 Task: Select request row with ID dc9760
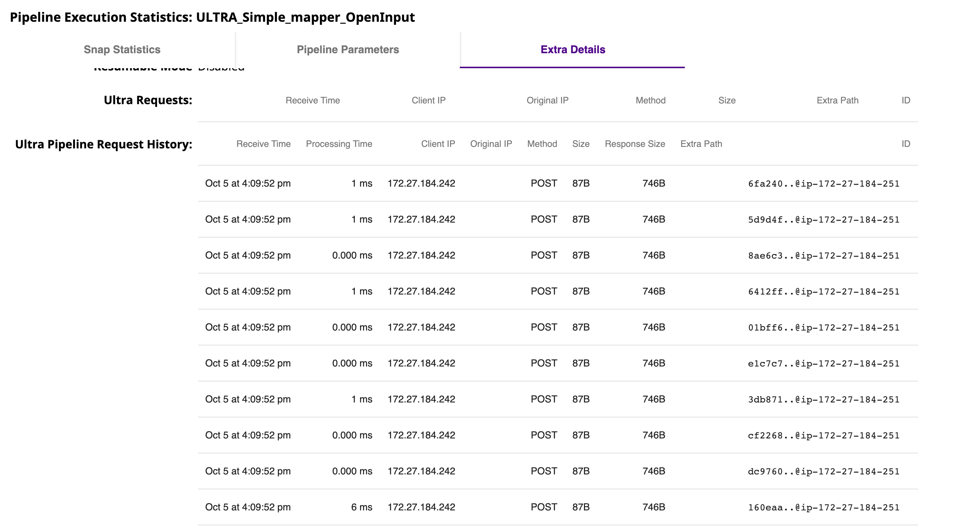[x=823, y=471]
